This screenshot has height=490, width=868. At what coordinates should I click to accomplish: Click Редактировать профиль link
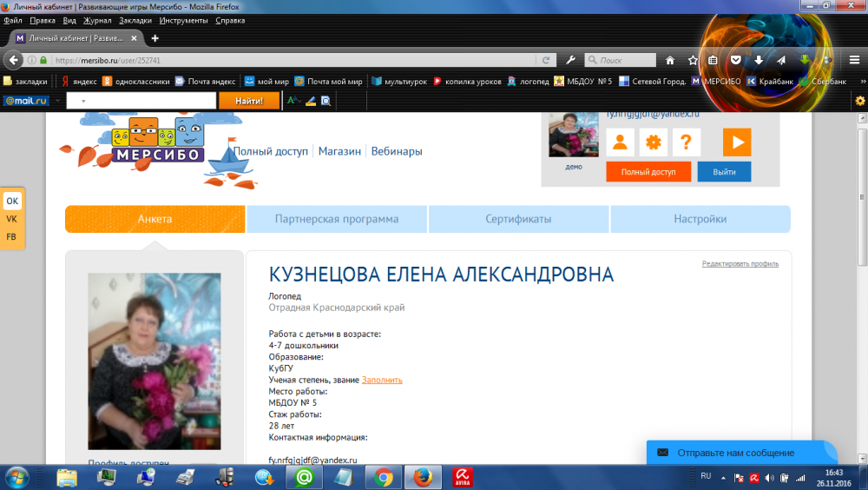coord(740,264)
